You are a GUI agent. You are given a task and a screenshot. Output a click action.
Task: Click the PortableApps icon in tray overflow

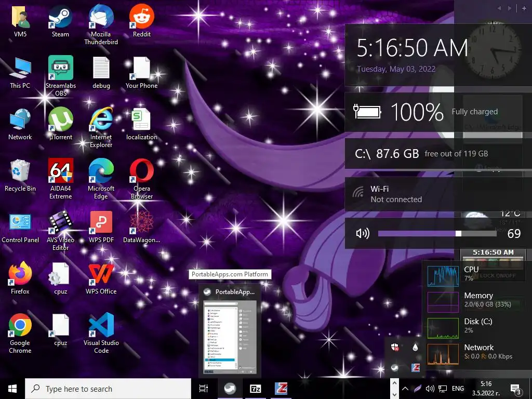click(x=394, y=367)
